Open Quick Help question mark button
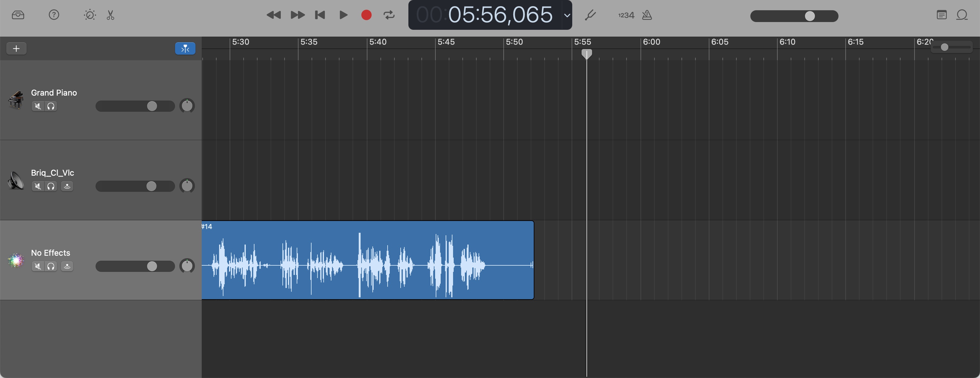 [x=54, y=15]
